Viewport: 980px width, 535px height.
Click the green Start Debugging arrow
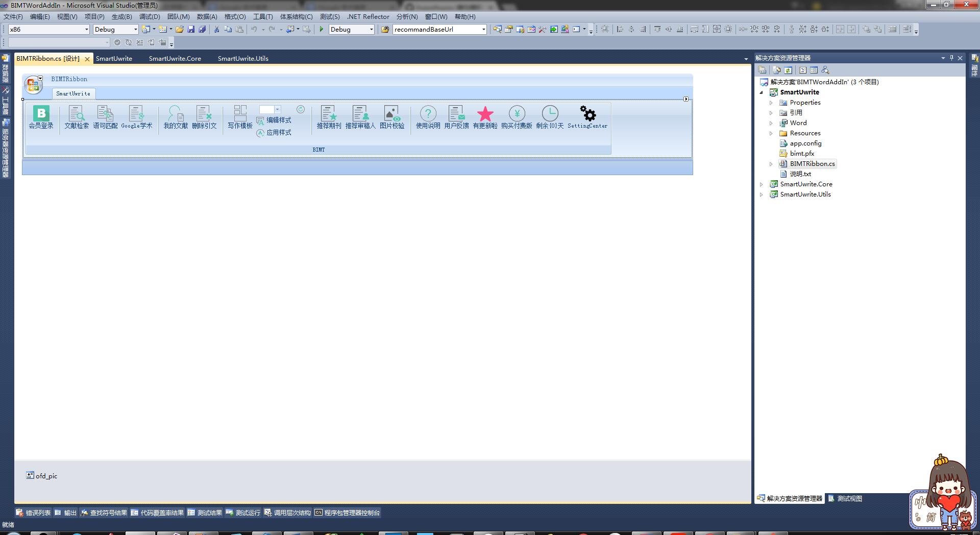tap(322, 30)
